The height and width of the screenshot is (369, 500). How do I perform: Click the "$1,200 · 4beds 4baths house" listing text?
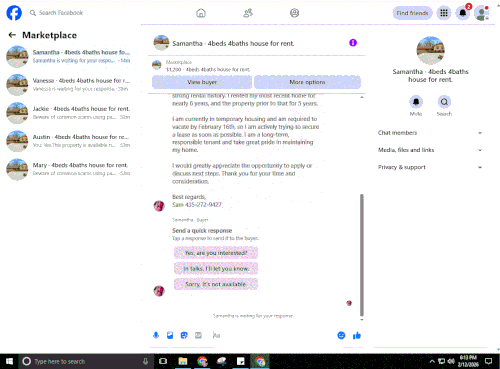pos(208,70)
